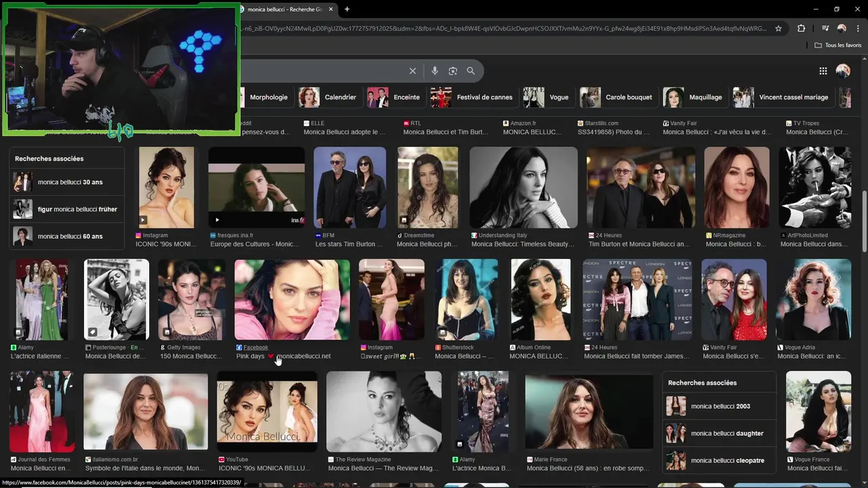Open related search monica bellucci 60 ans

pyautogui.click(x=66, y=236)
